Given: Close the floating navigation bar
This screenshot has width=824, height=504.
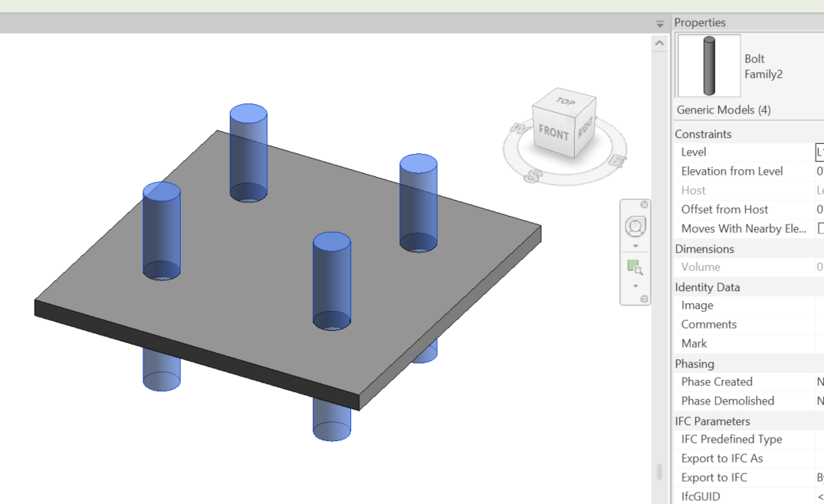Looking at the screenshot, I should pos(644,205).
